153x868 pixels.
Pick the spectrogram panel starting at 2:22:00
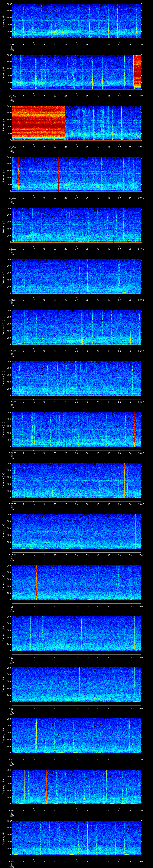click(76, 327)
